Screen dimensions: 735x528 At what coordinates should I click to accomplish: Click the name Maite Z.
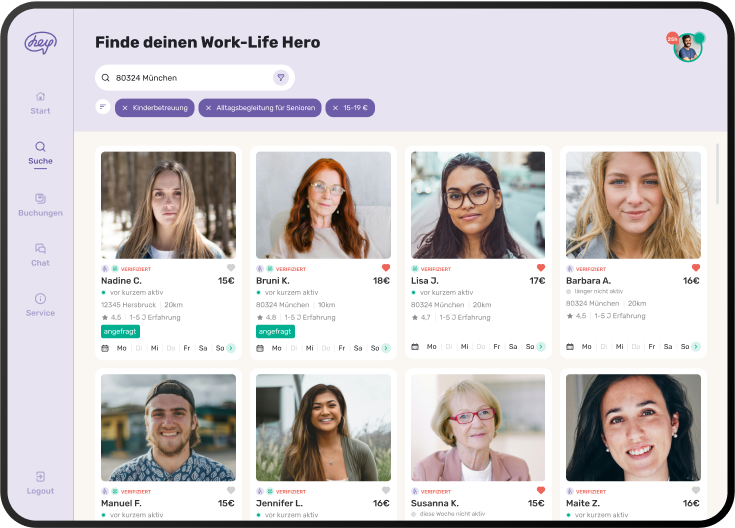coord(583,503)
